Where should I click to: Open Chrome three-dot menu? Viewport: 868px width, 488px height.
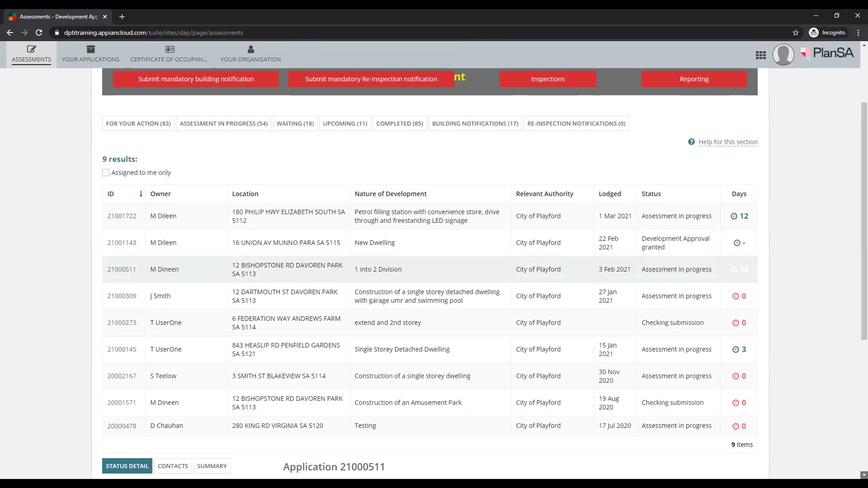pyautogui.click(x=858, y=33)
